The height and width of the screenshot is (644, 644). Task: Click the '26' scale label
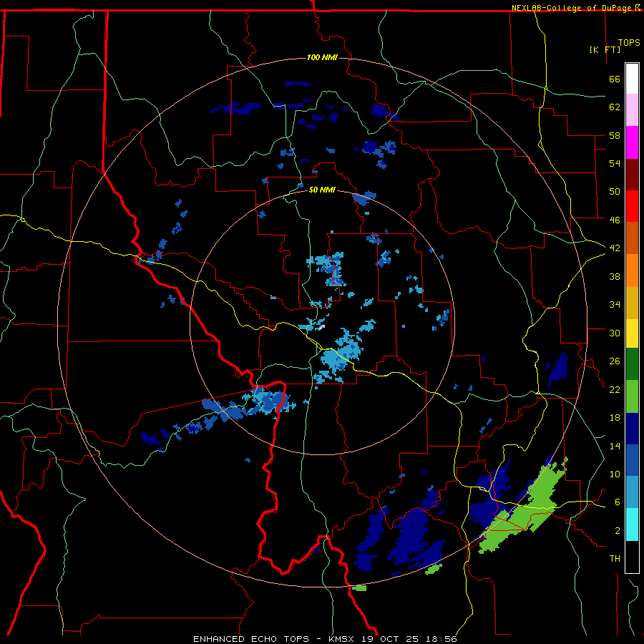[615, 361]
